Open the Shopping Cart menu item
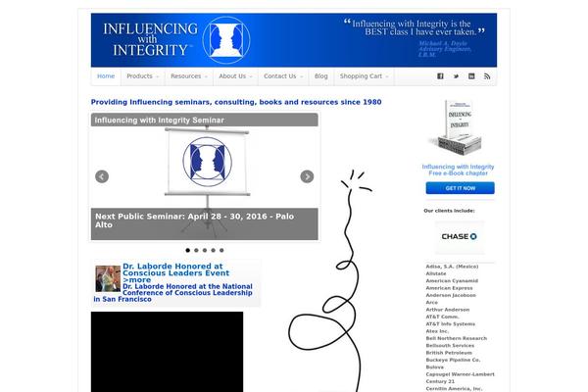588x392 pixels. pos(365,76)
